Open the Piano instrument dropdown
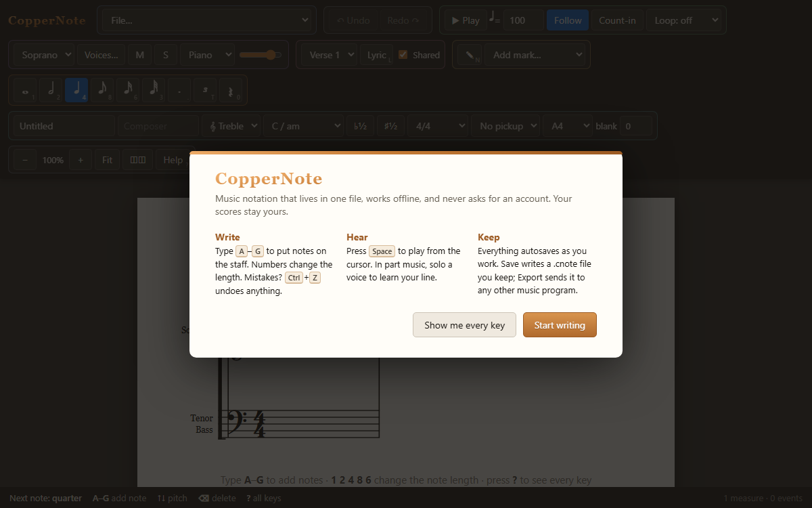This screenshot has width=812, height=508. click(208, 55)
